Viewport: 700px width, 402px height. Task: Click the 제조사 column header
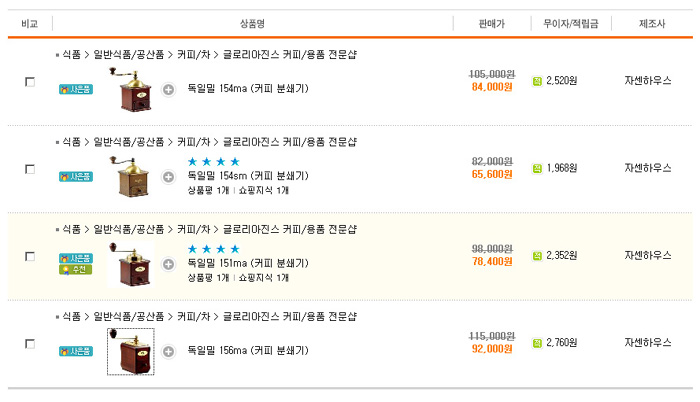click(648, 23)
